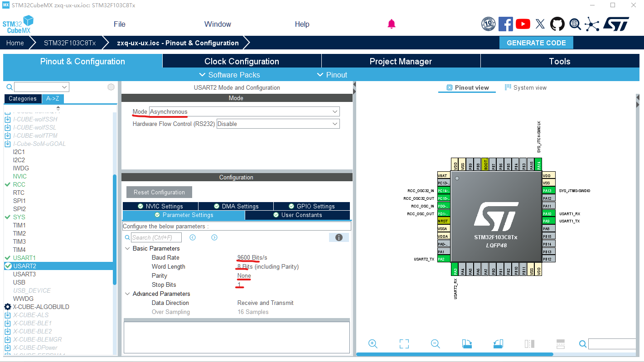Click the peripheral search magnifier icon
The height and width of the screenshot is (362, 644).
9,87
